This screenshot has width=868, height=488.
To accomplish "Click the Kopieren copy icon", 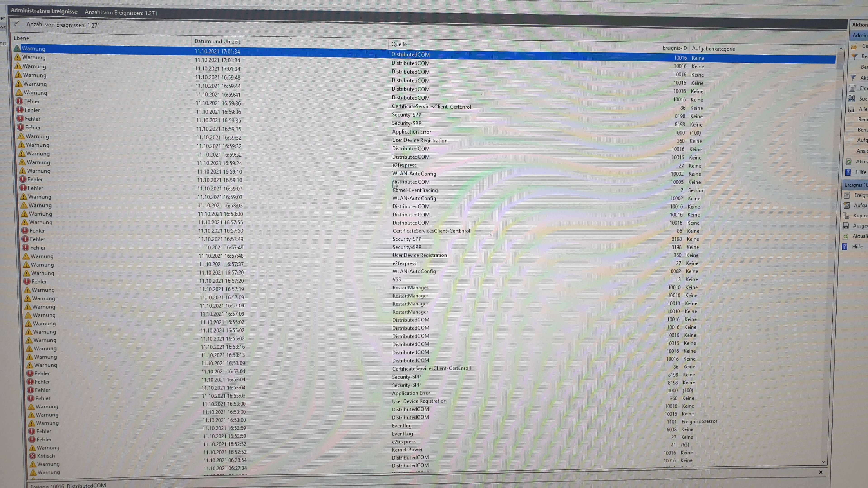I will [x=846, y=216].
